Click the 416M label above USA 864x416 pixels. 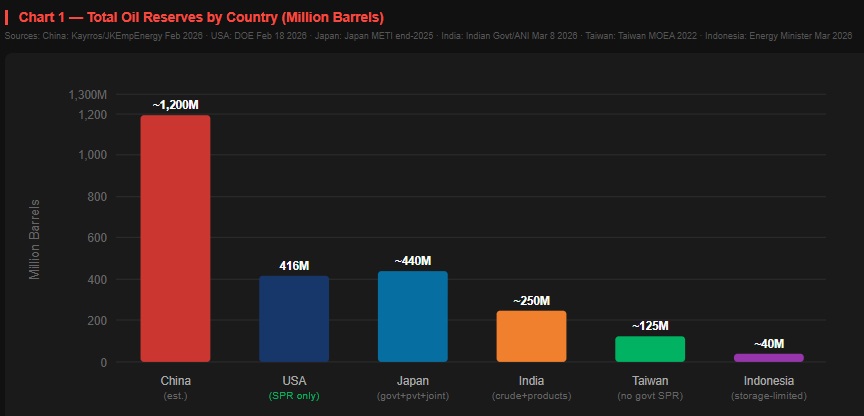[x=294, y=266]
